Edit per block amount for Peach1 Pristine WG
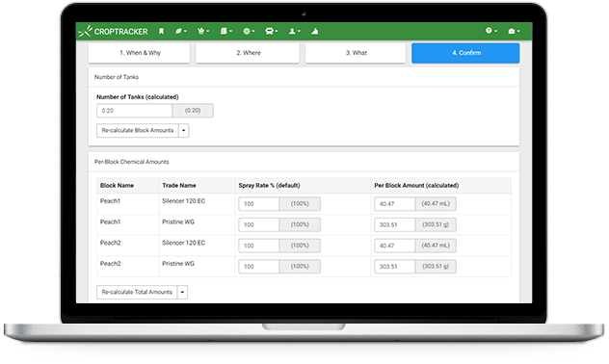The width and height of the screenshot is (609, 364). click(395, 224)
